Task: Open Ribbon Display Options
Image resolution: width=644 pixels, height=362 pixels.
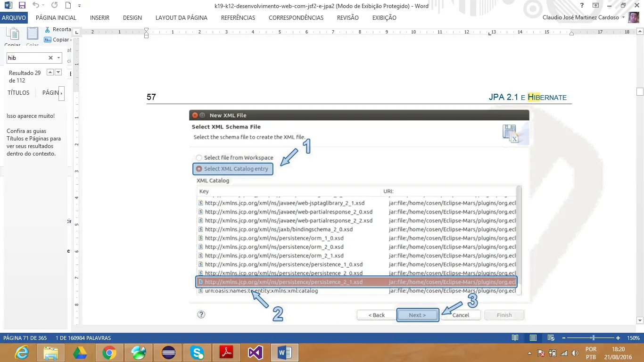Action: click(x=596, y=6)
